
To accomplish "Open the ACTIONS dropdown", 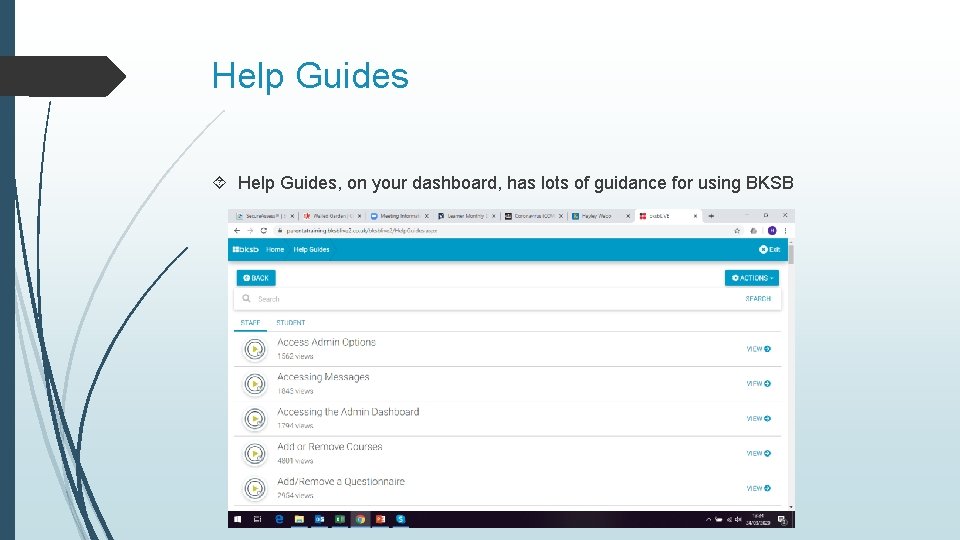I will (x=752, y=278).
